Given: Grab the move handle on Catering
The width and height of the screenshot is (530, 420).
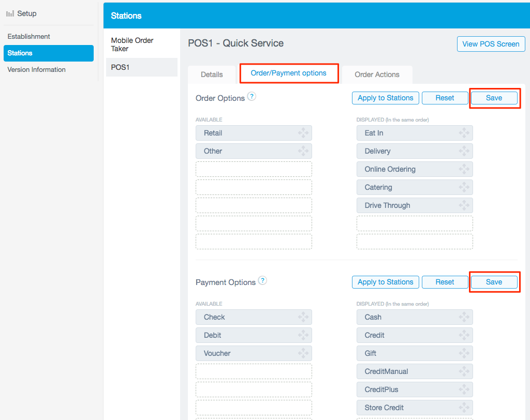Looking at the screenshot, I should pos(464,187).
